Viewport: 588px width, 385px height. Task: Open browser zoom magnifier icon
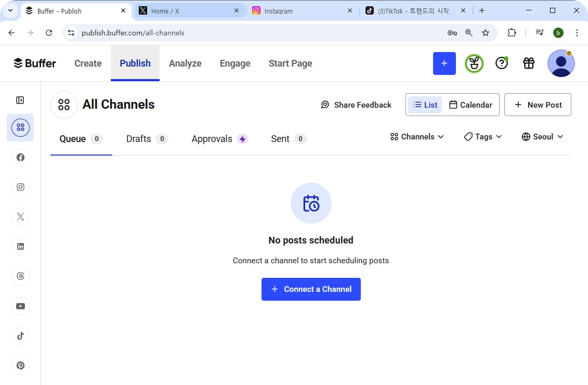click(469, 33)
